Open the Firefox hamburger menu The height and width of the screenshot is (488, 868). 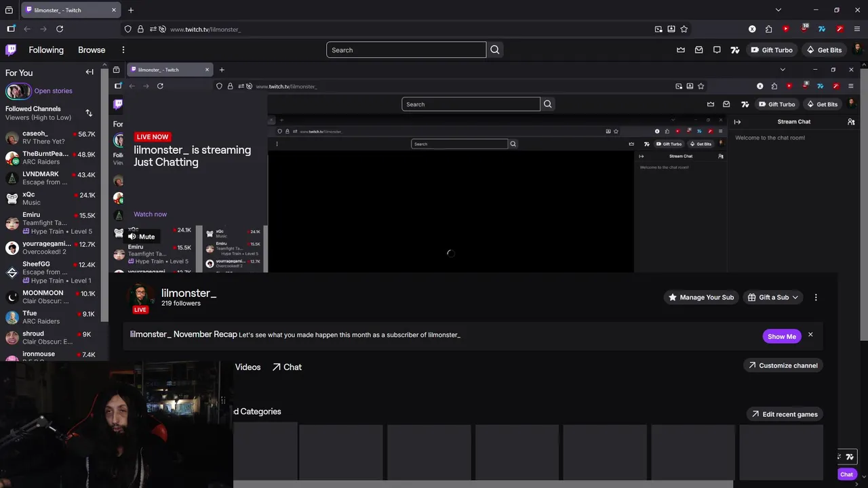click(x=857, y=29)
